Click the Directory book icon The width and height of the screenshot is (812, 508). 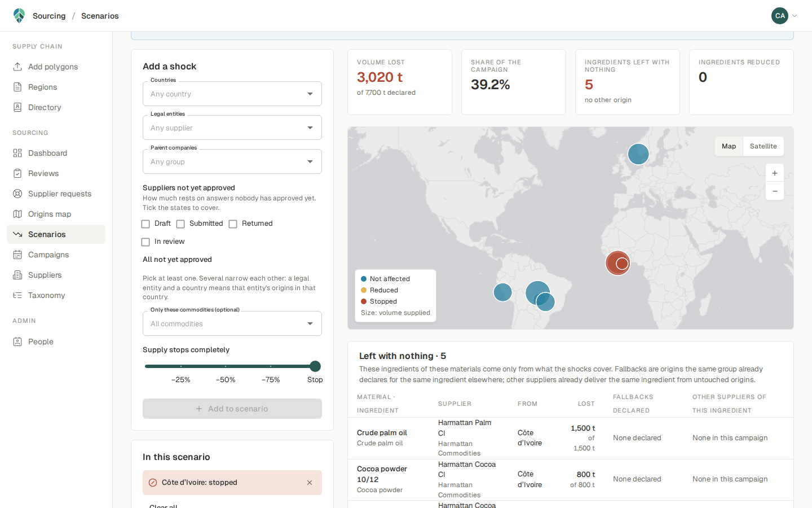click(x=17, y=107)
